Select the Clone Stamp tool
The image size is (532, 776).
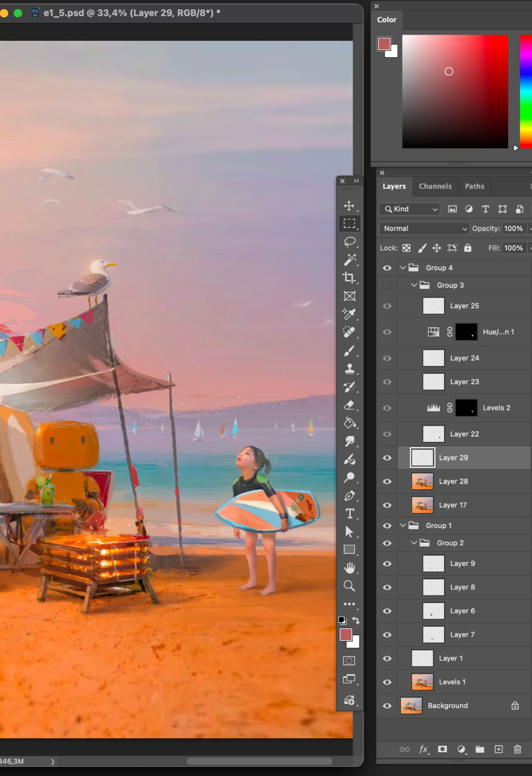click(x=349, y=369)
